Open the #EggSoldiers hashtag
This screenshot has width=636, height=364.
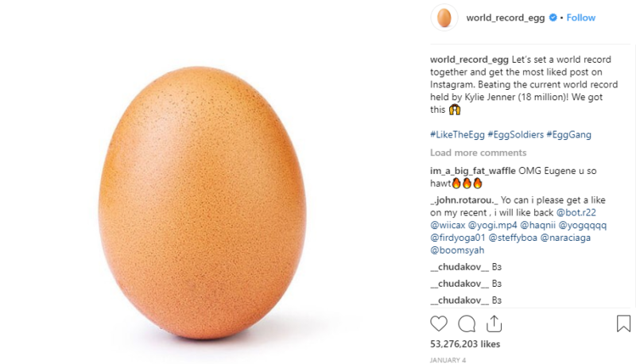coord(515,134)
